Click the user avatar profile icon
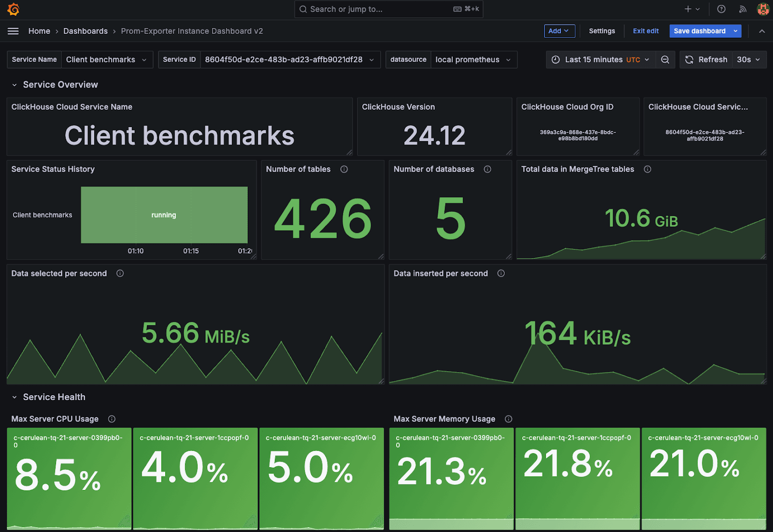This screenshot has width=773, height=532. click(x=763, y=9)
